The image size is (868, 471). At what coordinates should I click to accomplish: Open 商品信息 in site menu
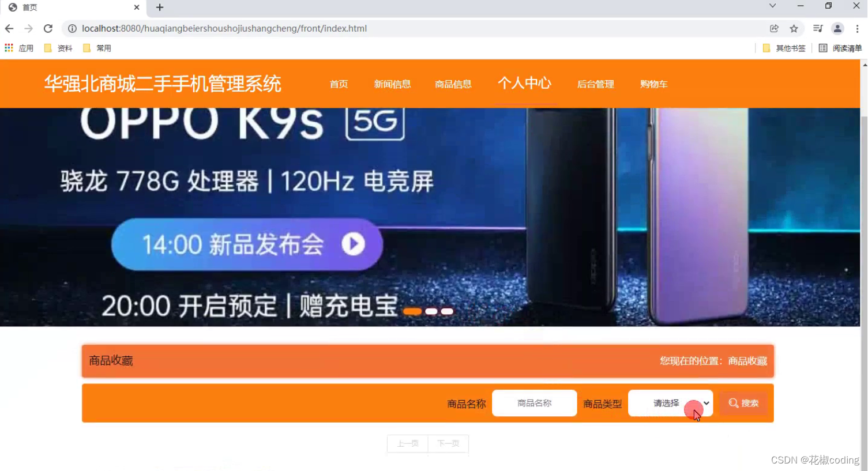pyautogui.click(x=453, y=84)
